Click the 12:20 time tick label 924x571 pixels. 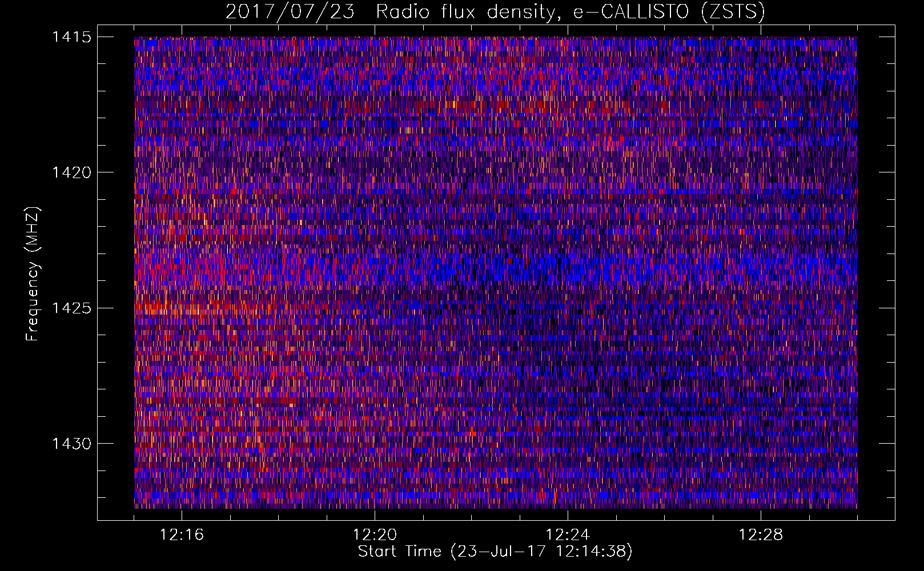[x=375, y=535]
